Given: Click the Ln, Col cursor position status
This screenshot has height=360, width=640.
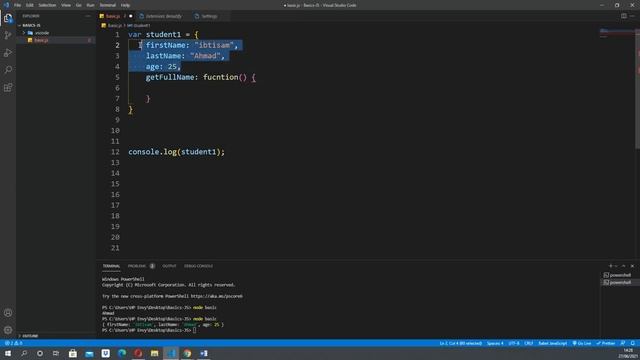Looking at the screenshot, I should point(460,343).
